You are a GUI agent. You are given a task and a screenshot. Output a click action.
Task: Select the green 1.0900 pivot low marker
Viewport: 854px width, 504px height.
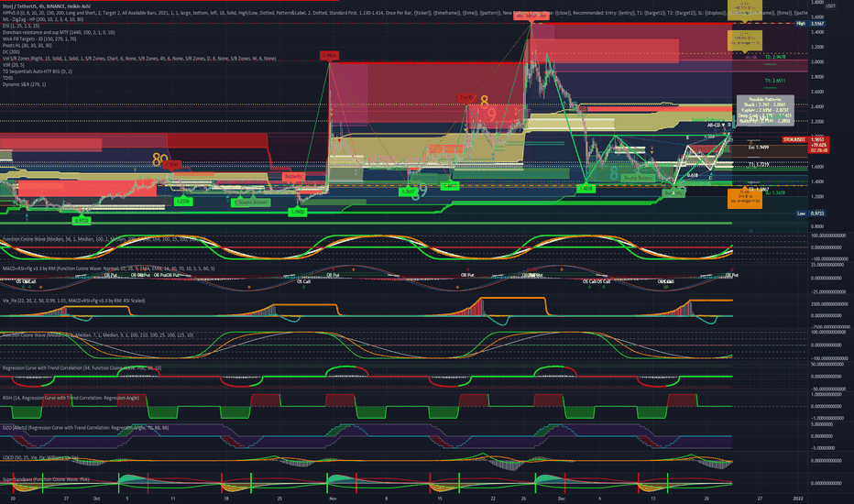298,212
